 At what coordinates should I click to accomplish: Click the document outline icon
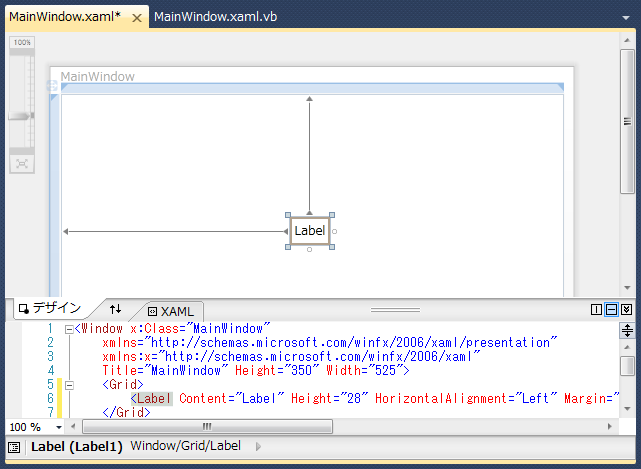tap(14, 447)
